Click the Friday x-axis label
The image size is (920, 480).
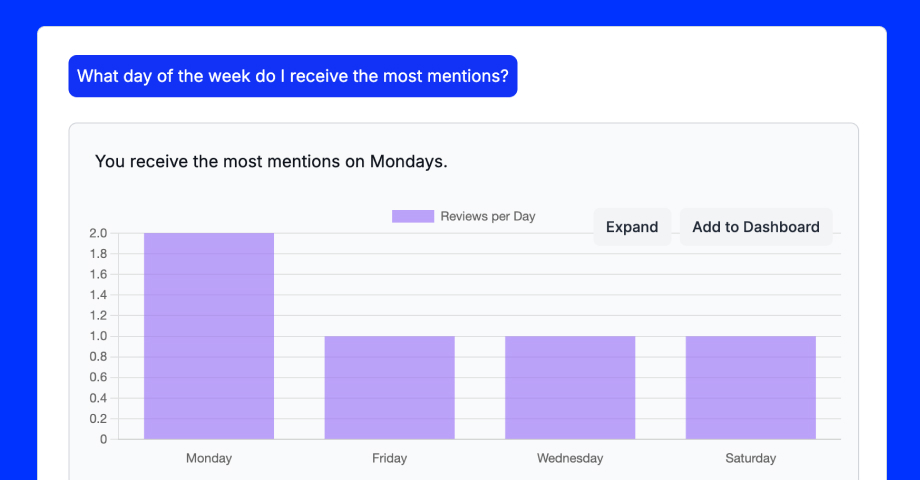click(389, 458)
